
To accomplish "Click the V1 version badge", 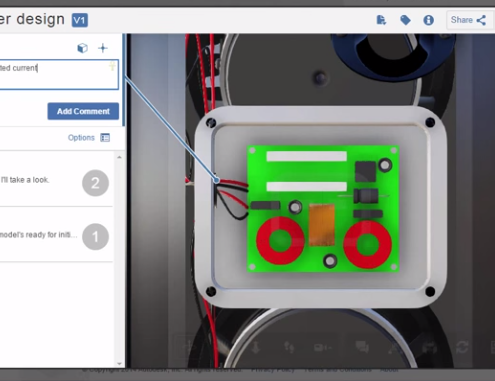I will (80, 20).
